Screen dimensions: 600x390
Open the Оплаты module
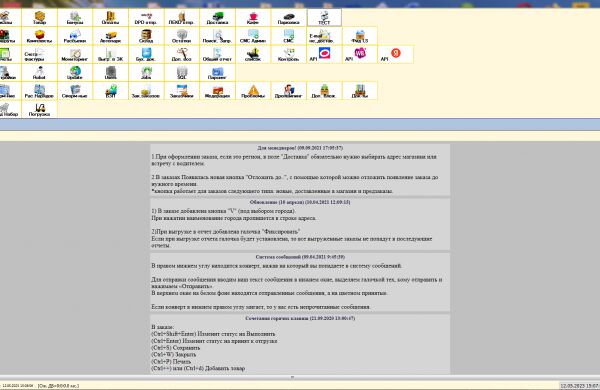[x=110, y=18]
